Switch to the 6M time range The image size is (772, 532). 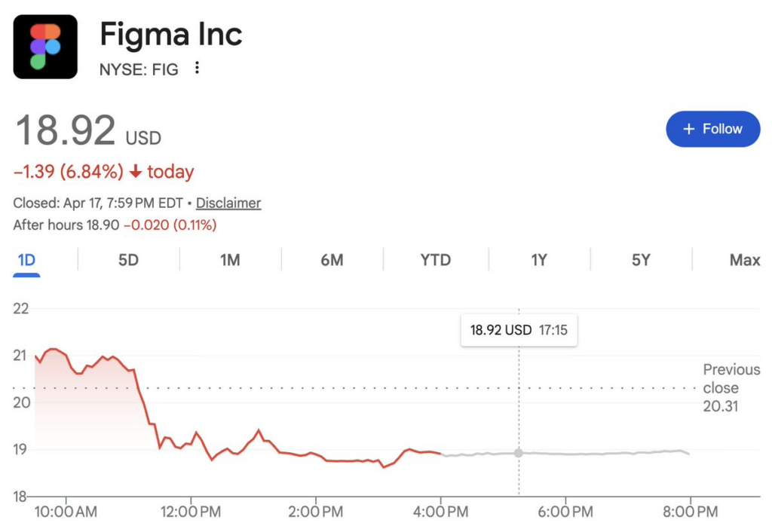tap(332, 260)
